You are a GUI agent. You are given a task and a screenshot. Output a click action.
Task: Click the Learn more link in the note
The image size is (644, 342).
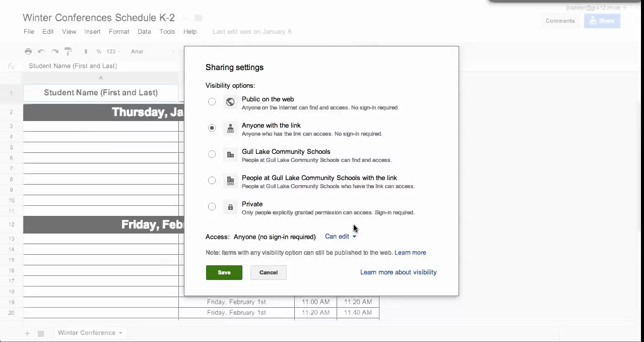click(410, 253)
